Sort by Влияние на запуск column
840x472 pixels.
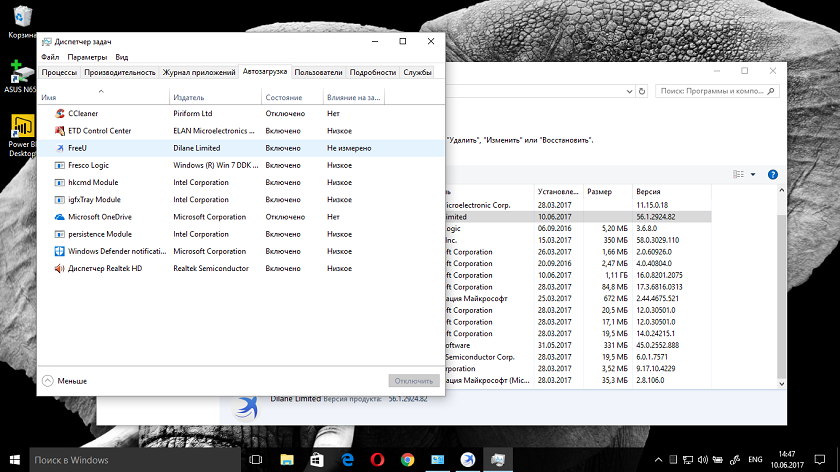coord(354,97)
